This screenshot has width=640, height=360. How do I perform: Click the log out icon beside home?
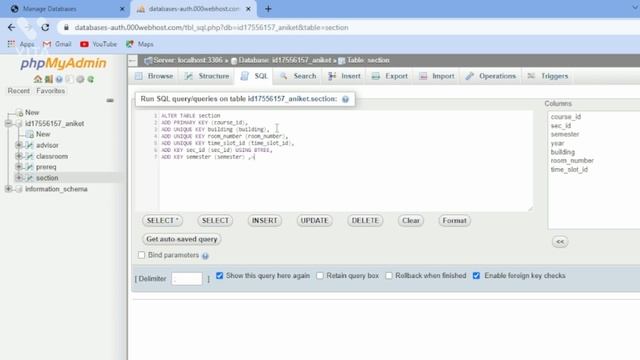coord(49,79)
